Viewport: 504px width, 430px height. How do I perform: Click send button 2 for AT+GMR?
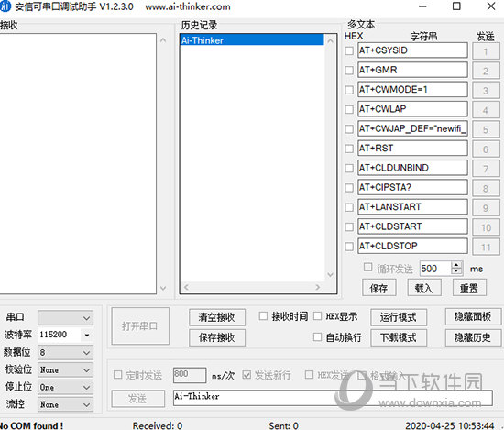[486, 71]
